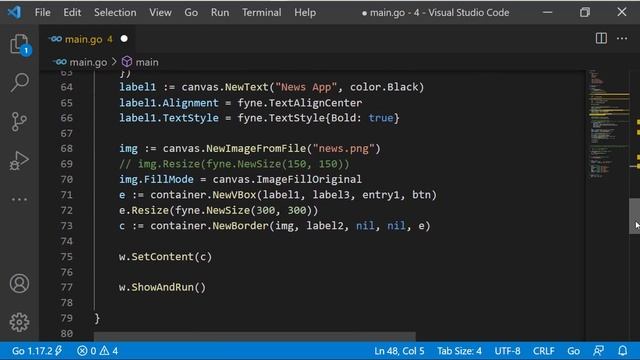Screen dimensions: 640x360
Task: Open the Accounts menu icon
Action: (x=19, y=283)
